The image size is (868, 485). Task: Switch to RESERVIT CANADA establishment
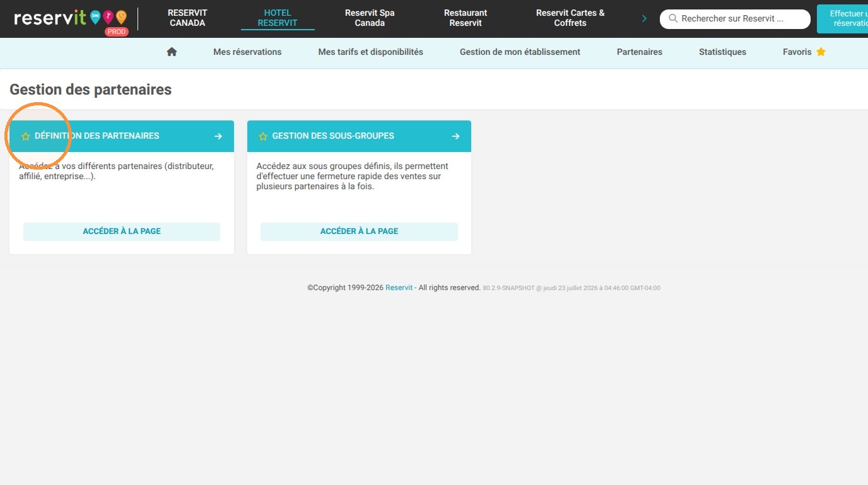coord(187,18)
